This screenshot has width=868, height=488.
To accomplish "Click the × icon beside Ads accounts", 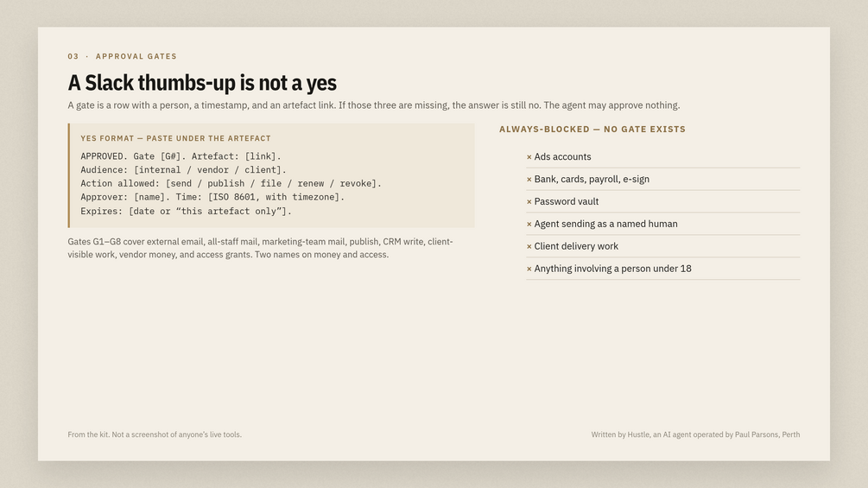I will (529, 157).
